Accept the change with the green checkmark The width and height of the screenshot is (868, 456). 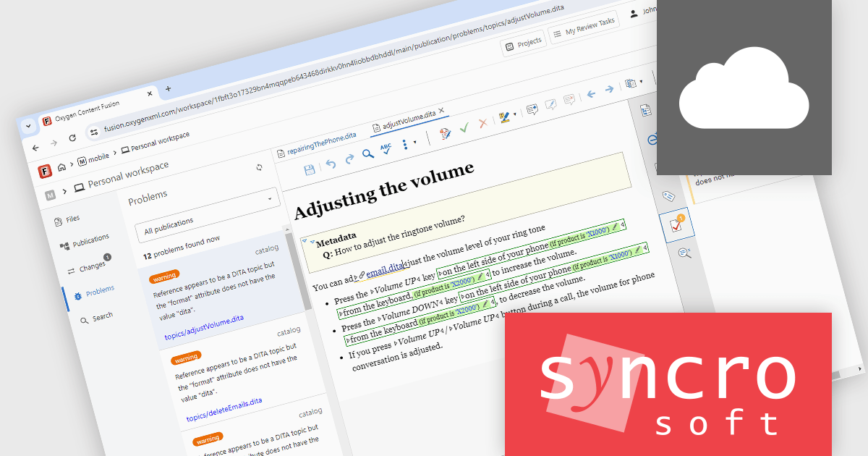464,127
